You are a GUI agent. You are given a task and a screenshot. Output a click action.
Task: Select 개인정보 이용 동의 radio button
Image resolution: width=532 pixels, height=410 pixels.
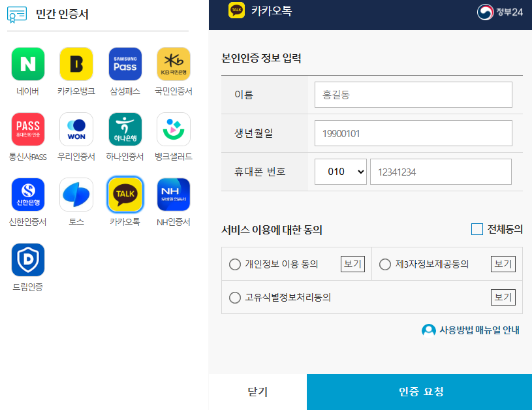tap(235, 264)
